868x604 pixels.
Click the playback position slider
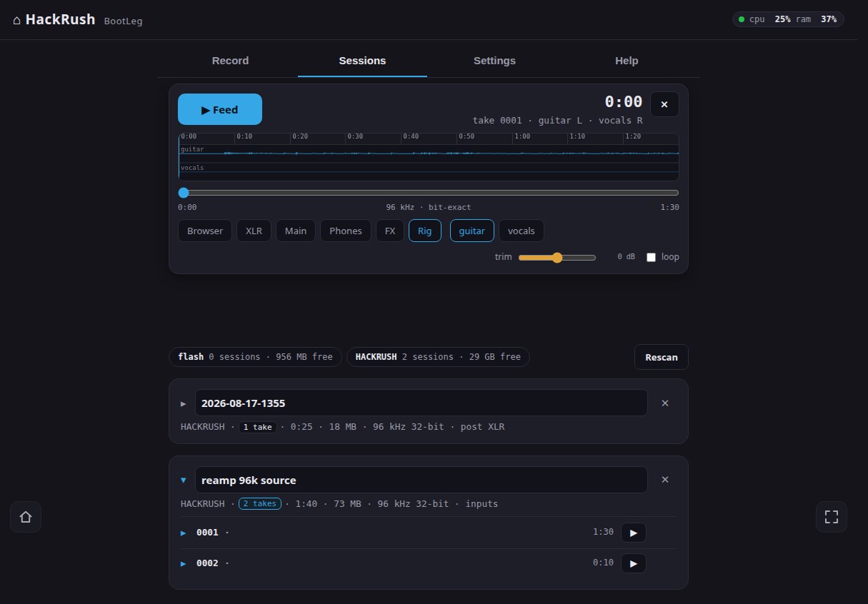tap(429, 193)
